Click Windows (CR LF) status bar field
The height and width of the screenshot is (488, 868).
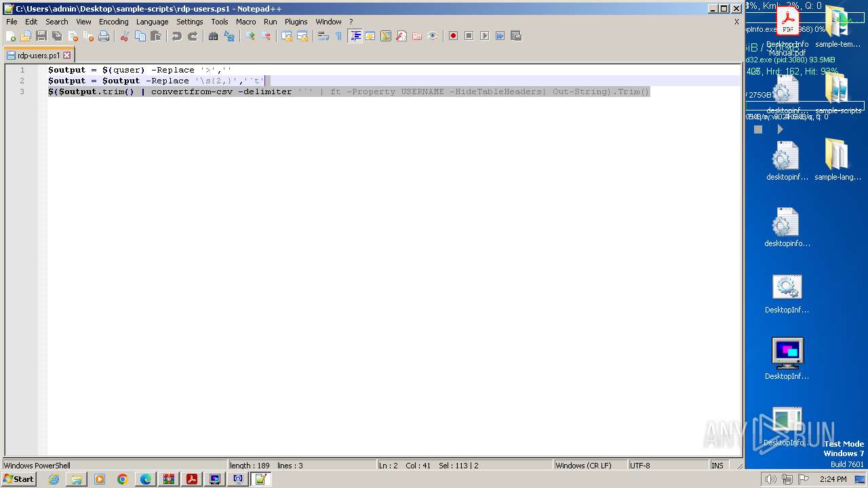[589, 466]
